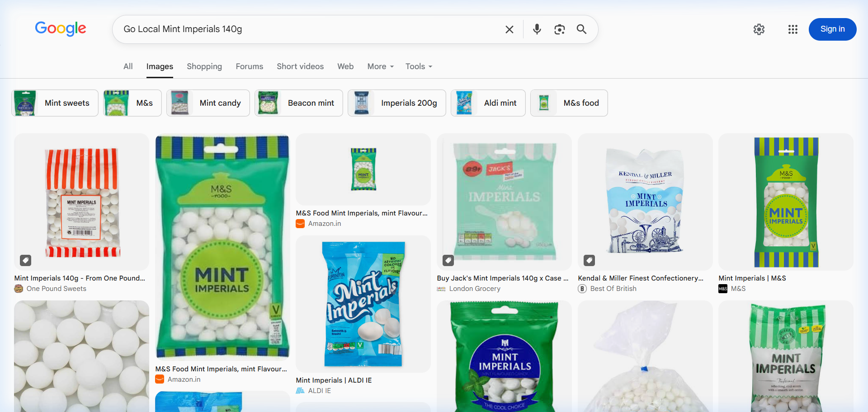Click the magnifying glass search button
Image resolution: width=868 pixels, height=412 pixels.
tap(581, 29)
